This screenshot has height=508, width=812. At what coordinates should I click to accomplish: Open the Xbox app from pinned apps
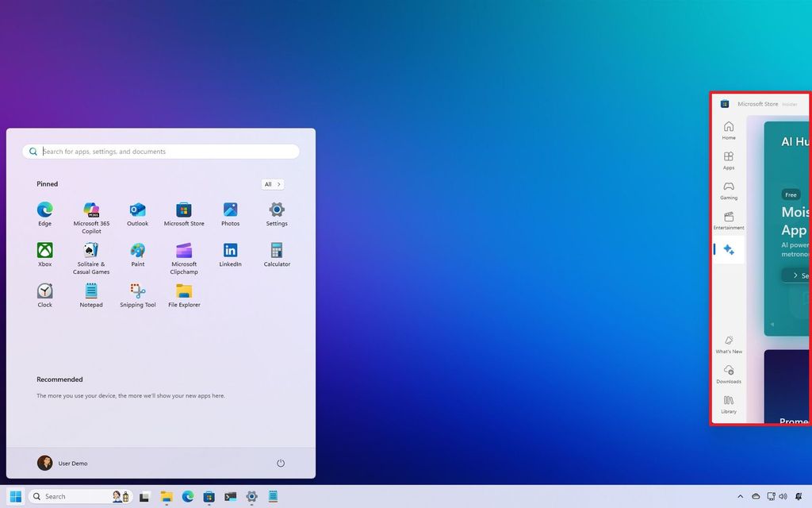44,254
